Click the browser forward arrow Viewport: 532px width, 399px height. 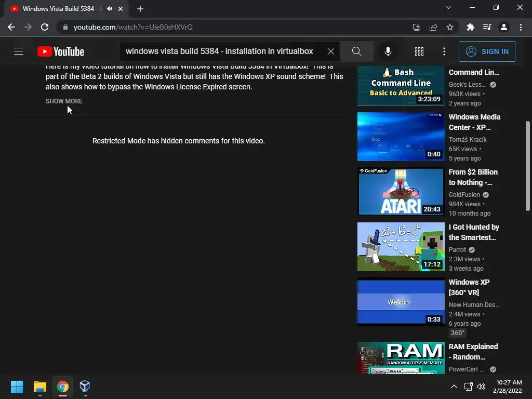[x=28, y=27]
